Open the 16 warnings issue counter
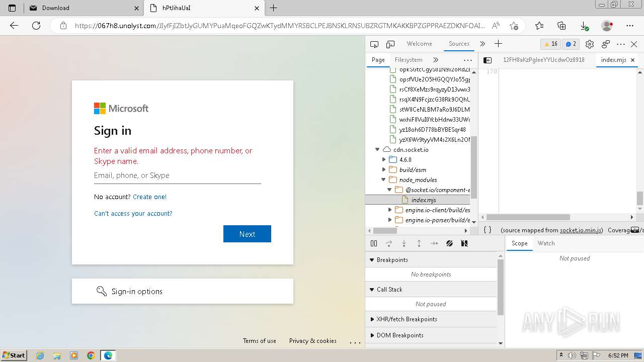This screenshot has width=644, height=362. tap(550, 44)
